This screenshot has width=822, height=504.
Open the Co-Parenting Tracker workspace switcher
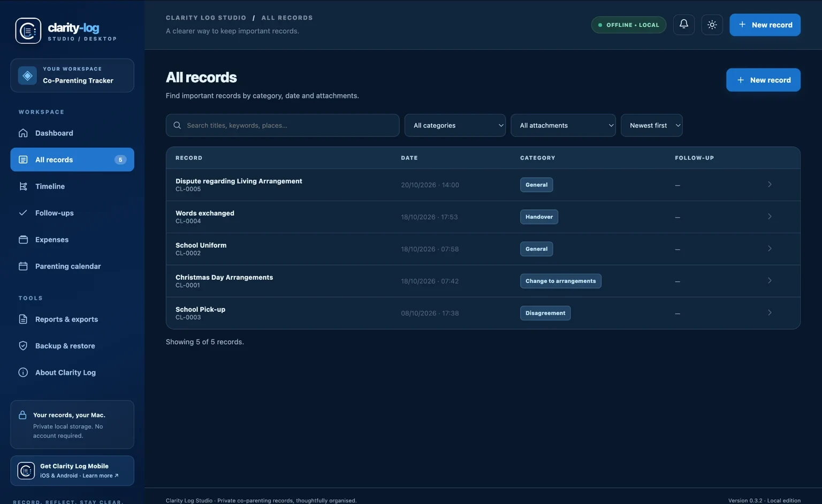click(72, 75)
